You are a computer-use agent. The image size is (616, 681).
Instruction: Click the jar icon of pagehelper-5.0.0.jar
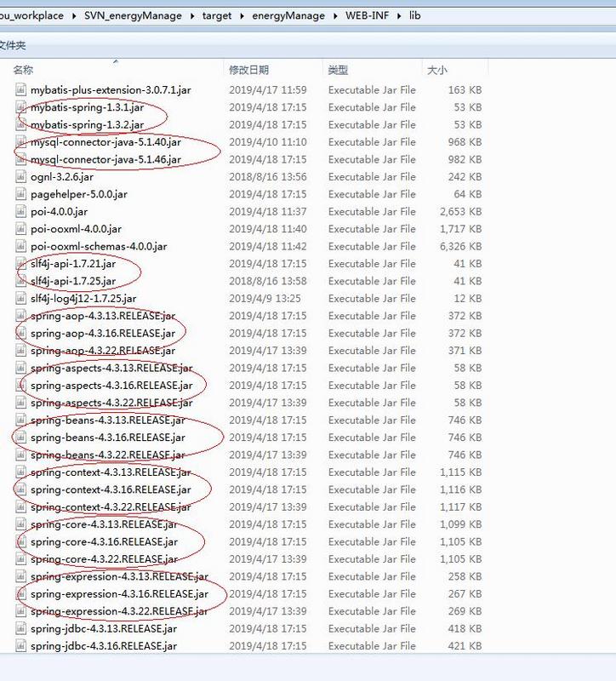pyautogui.click(x=20, y=194)
